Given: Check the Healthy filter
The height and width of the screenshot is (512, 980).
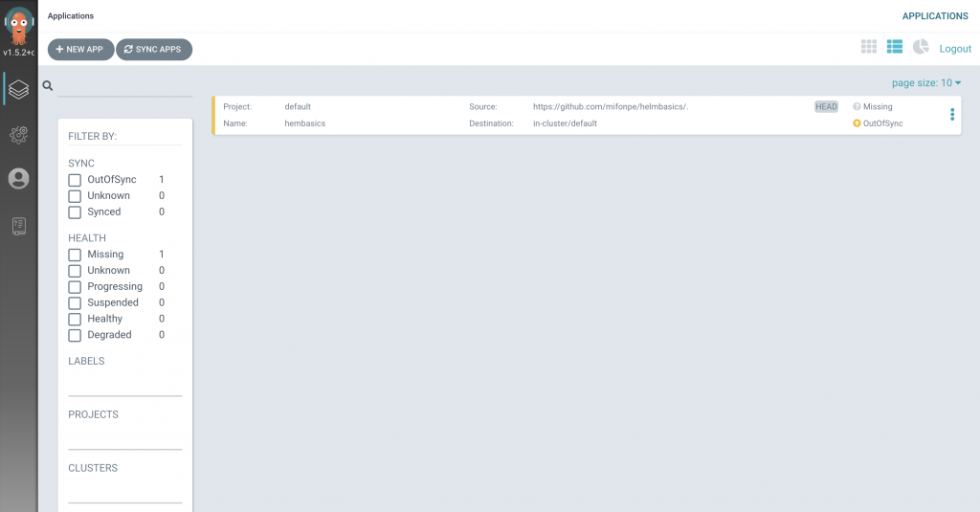Looking at the screenshot, I should point(75,320).
